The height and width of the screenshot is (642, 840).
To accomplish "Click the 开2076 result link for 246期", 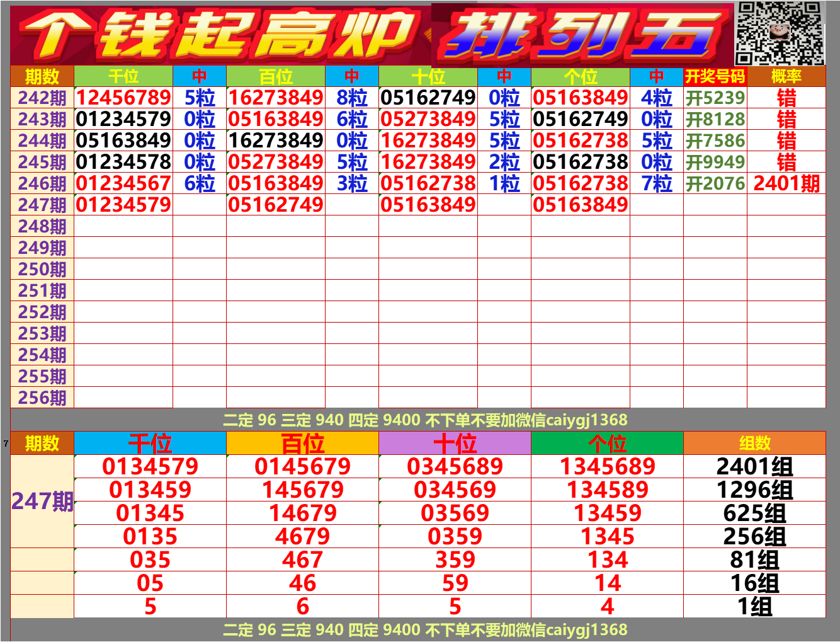I will click(x=715, y=183).
